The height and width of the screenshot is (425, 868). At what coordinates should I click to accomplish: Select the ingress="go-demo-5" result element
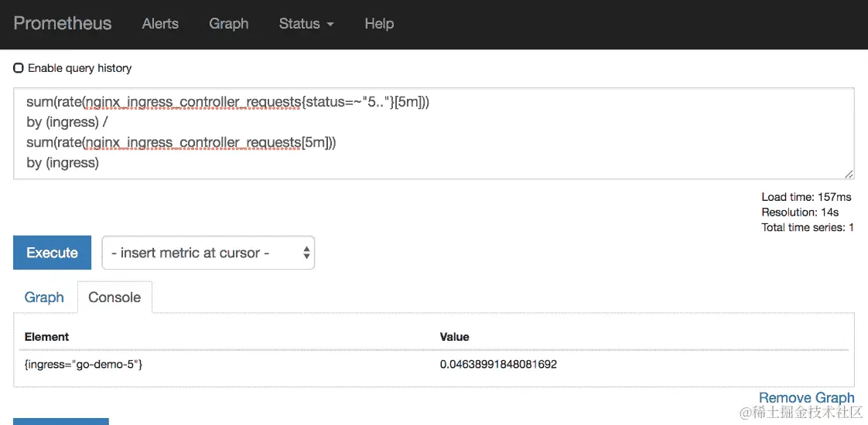click(84, 364)
